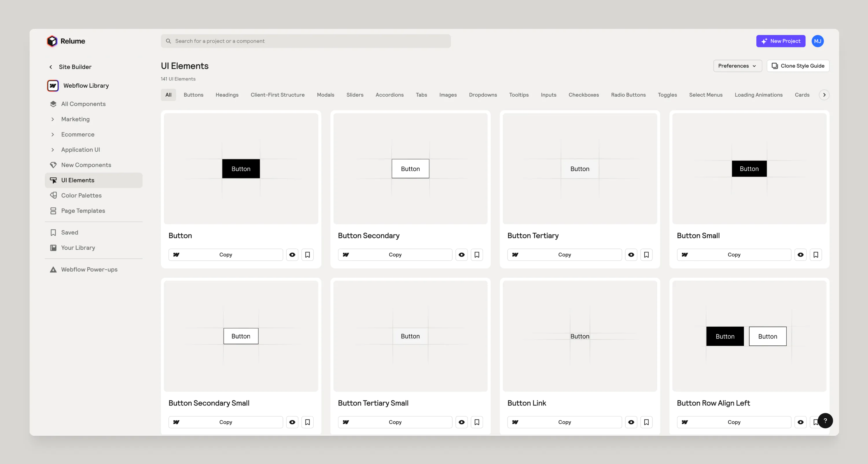Open the Saved bookmarks section
The image size is (868, 464).
(69, 233)
